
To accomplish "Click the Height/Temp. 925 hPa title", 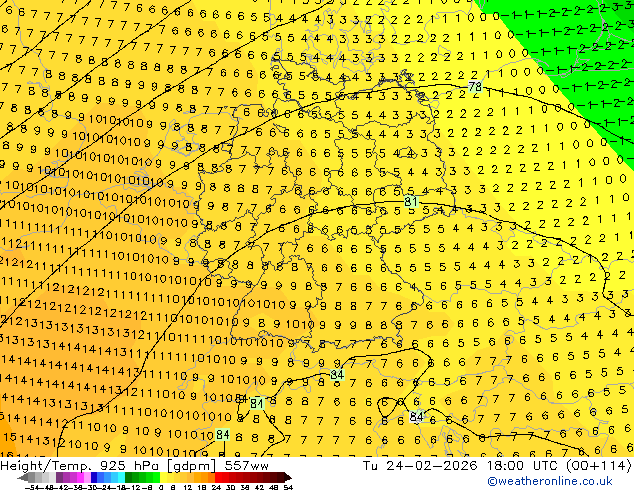I will (x=81, y=466).
